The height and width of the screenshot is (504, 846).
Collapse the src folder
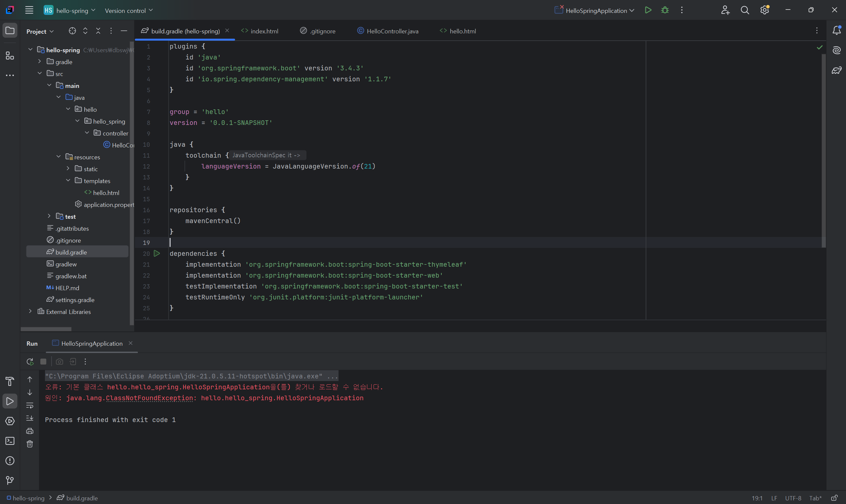point(40,73)
